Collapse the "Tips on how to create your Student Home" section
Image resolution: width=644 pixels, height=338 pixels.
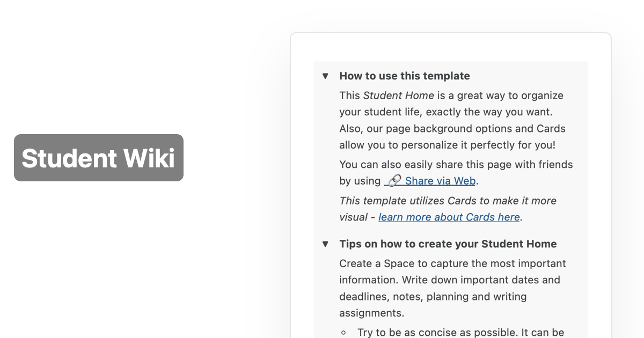click(326, 244)
